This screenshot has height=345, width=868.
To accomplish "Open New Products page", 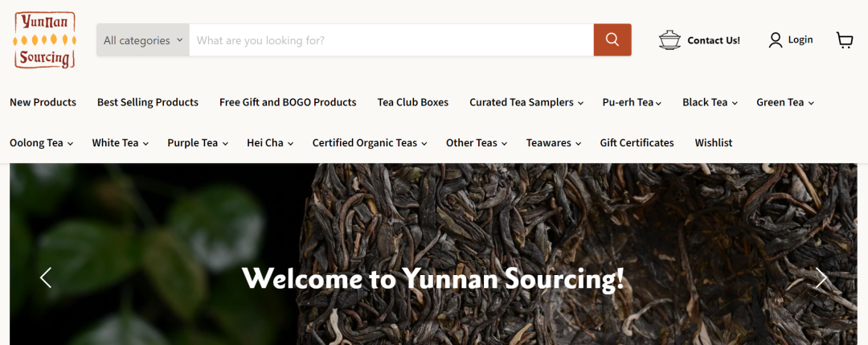I will pos(43,102).
